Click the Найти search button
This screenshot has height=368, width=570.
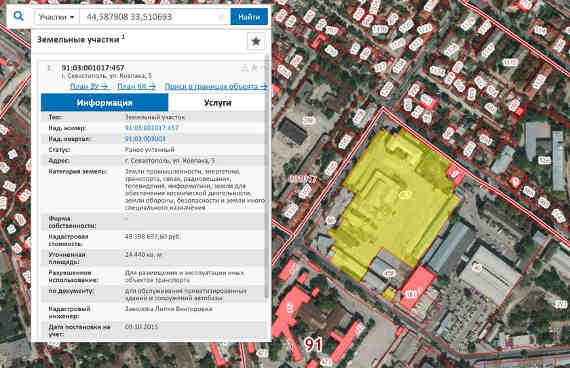tap(249, 17)
